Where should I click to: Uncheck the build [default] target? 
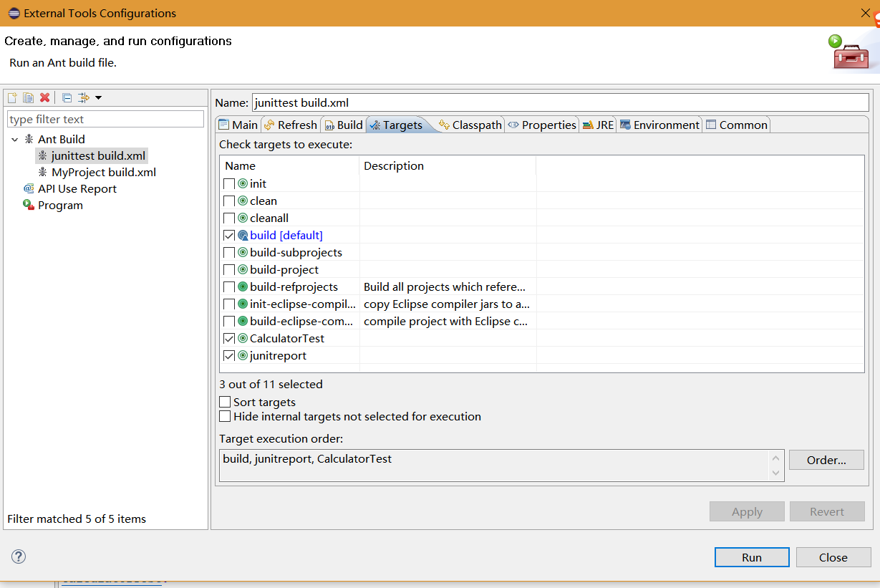point(229,235)
